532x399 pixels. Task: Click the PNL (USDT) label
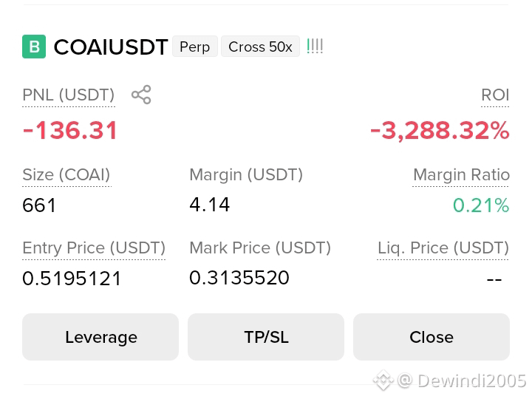(69, 95)
